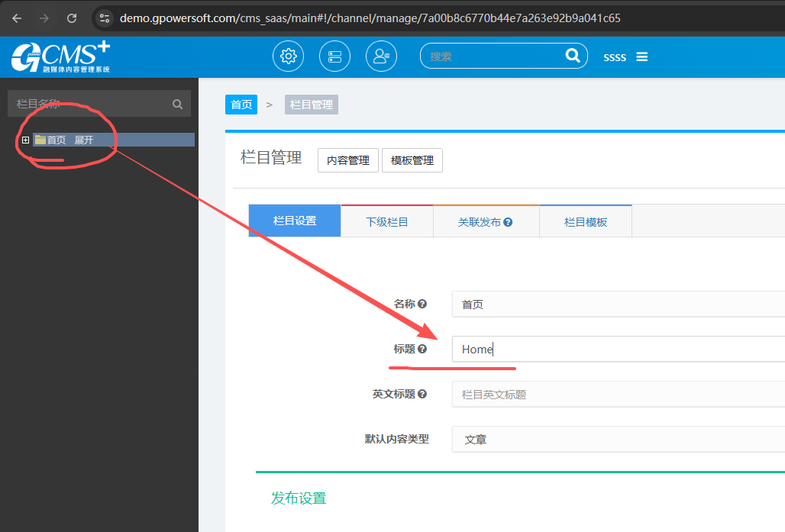Click the help icon beside 英文标题 label
This screenshot has width=785, height=532.
[422, 395]
